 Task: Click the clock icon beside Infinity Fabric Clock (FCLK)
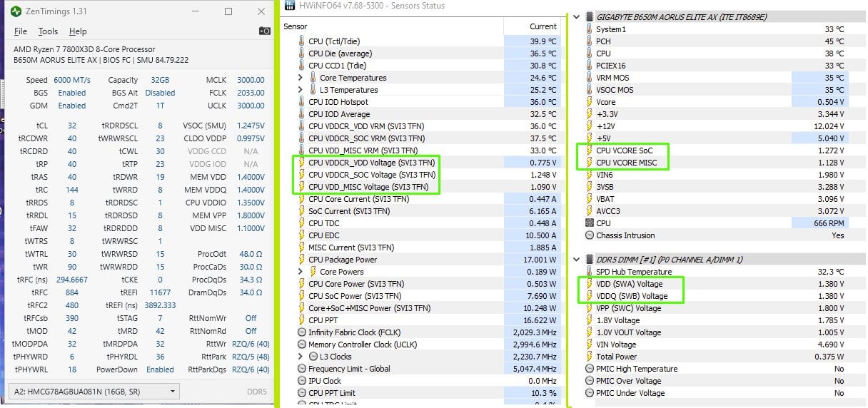click(302, 332)
